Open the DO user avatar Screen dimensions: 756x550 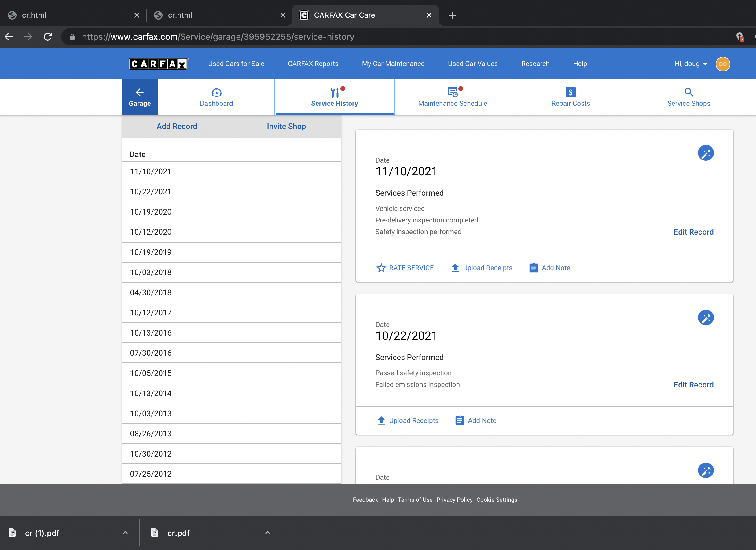click(723, 64)
